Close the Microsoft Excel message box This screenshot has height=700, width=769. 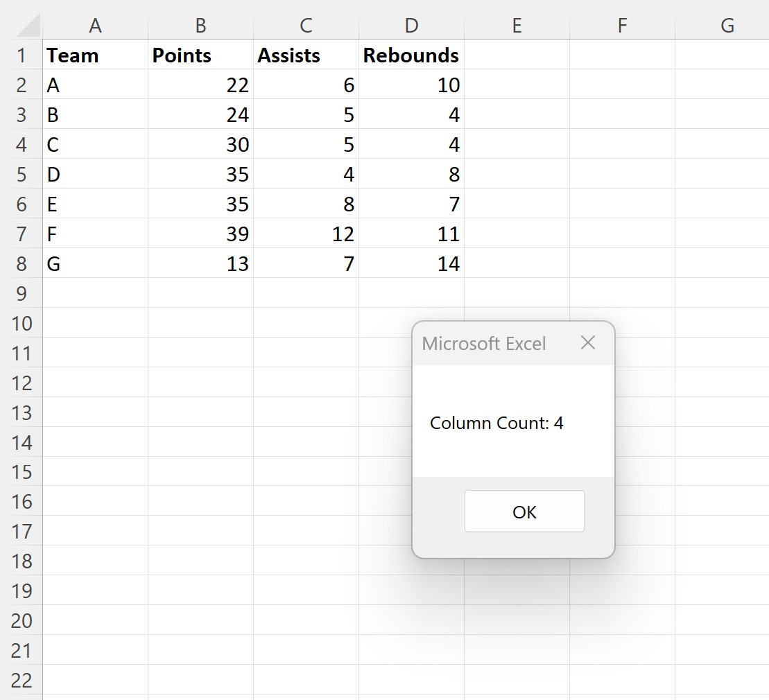click(x=588, y=342)
